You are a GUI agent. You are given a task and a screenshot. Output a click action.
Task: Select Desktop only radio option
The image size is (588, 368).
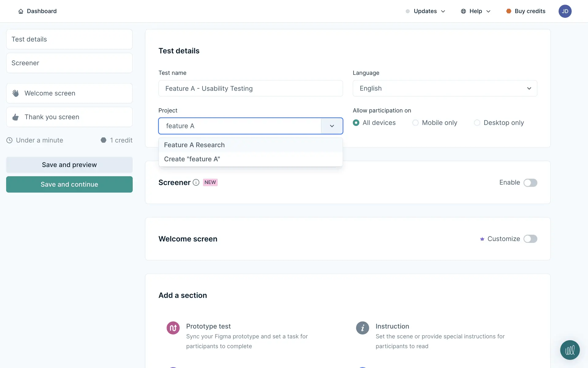pos(477,123)
